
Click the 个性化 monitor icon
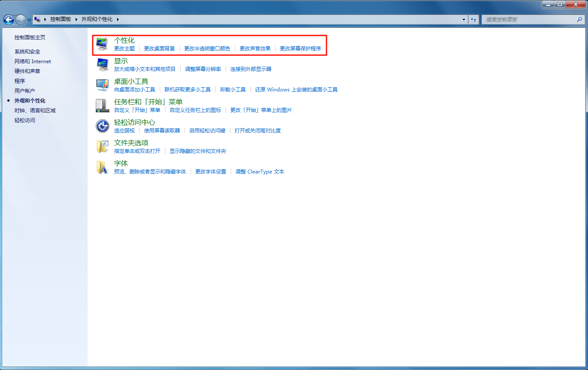(x=102, y=44)
